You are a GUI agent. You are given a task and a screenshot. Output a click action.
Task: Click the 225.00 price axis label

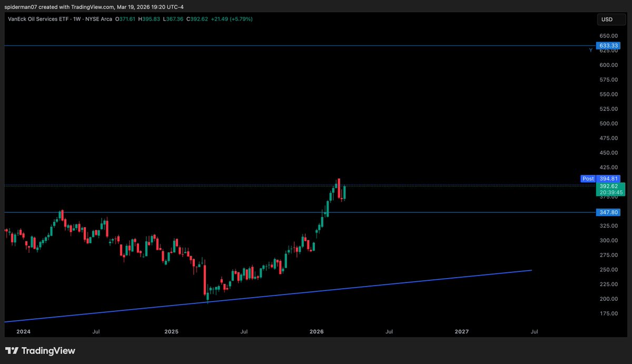tap(608, 284)
